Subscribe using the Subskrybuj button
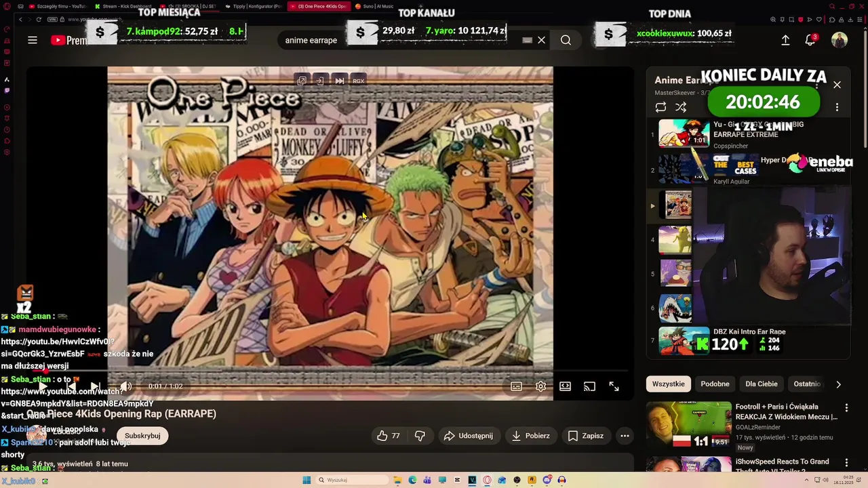Viewport: 868px width, 488px height. [x=142, y=436]
